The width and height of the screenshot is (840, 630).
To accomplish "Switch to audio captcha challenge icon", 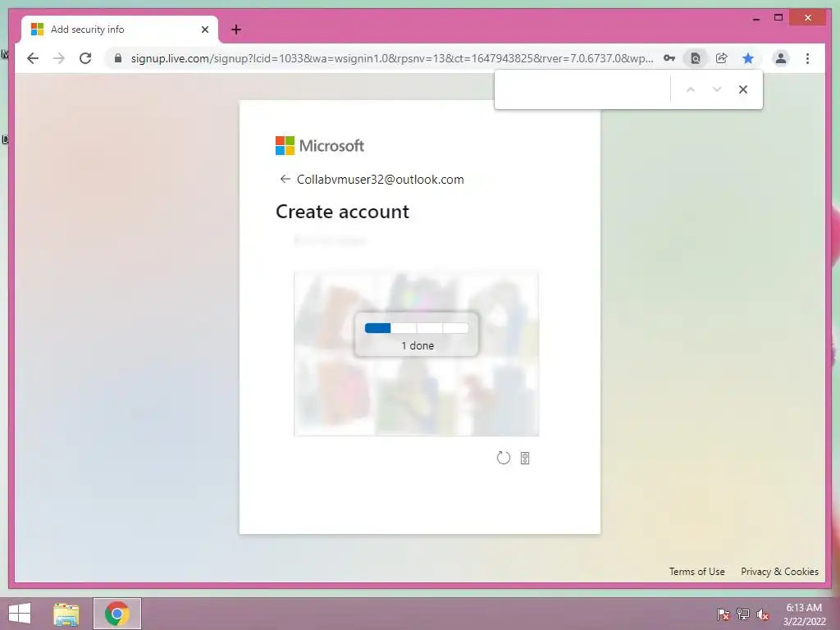I will pyautogui.click(x=525, y=458).
